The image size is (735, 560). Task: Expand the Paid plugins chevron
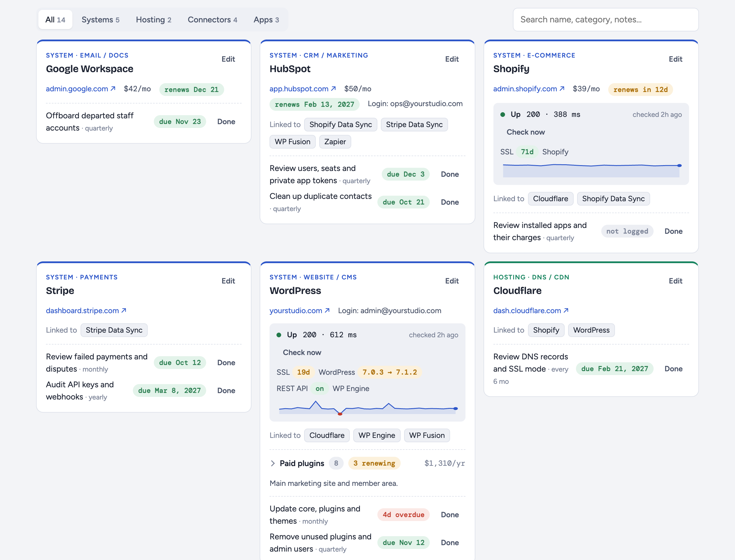[x=273, y=463]
